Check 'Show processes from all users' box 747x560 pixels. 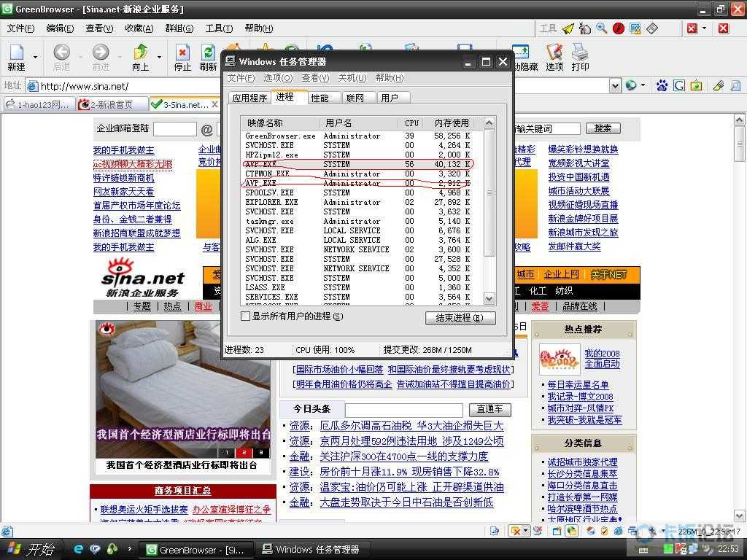(245, 316)
